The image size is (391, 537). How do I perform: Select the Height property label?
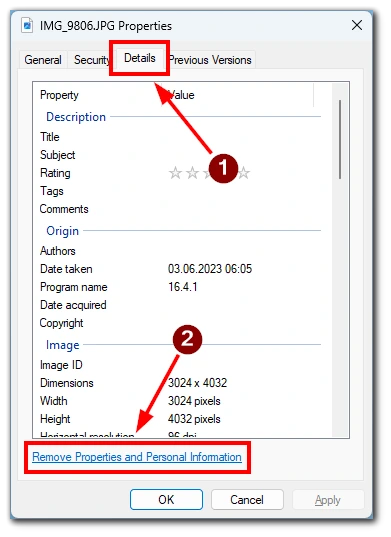pos(55,419)
